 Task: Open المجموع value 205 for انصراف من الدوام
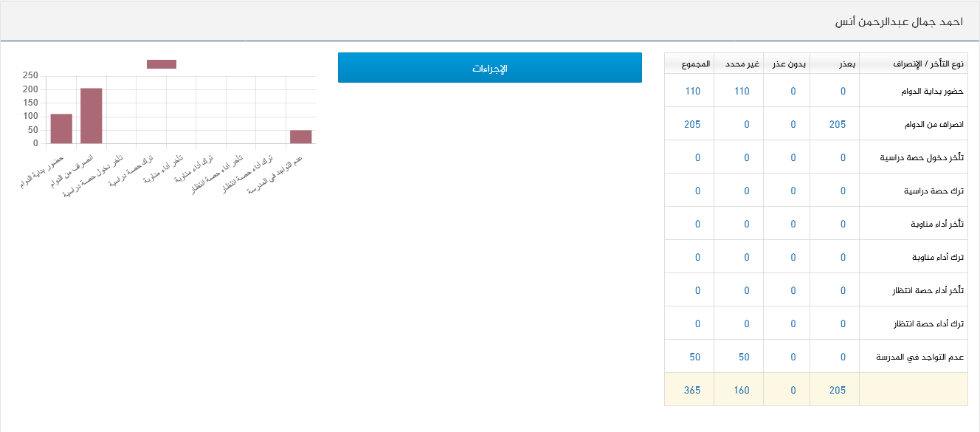pyautogui.click(x=692, y=125)
